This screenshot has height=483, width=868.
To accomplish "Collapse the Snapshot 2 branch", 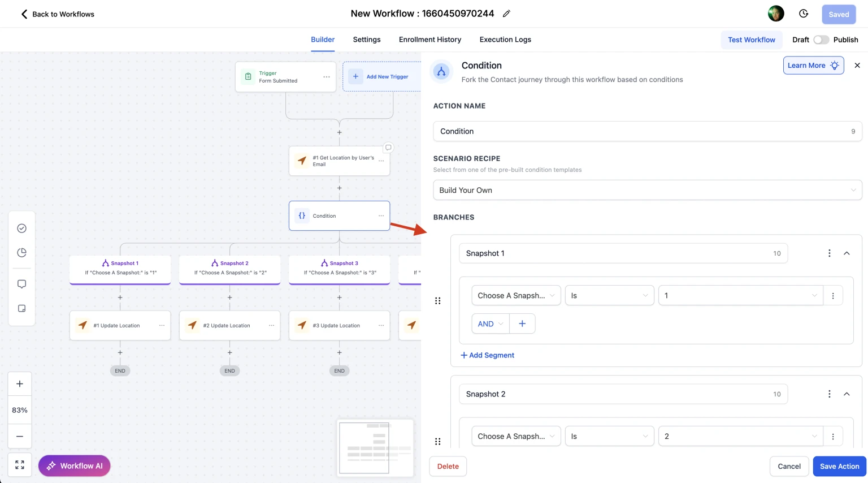I will (x=847, y=394).
